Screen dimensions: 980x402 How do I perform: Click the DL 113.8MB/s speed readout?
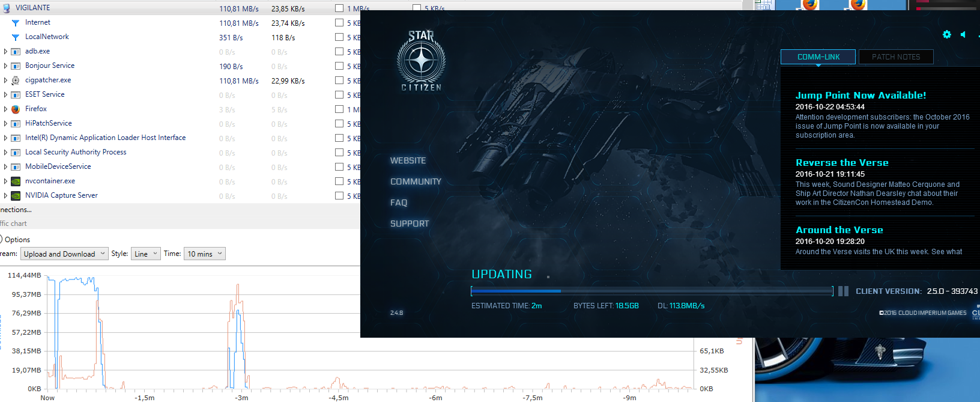pos(681,306)
